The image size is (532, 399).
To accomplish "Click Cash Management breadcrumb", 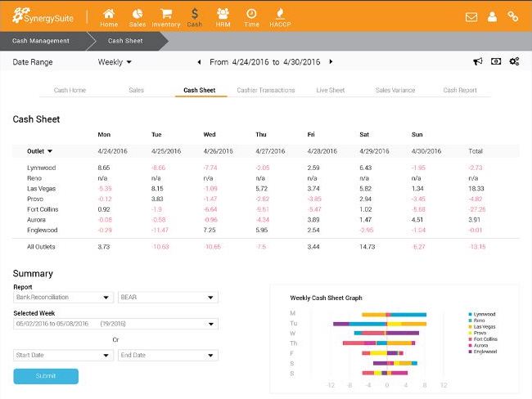I will [41, 40].
